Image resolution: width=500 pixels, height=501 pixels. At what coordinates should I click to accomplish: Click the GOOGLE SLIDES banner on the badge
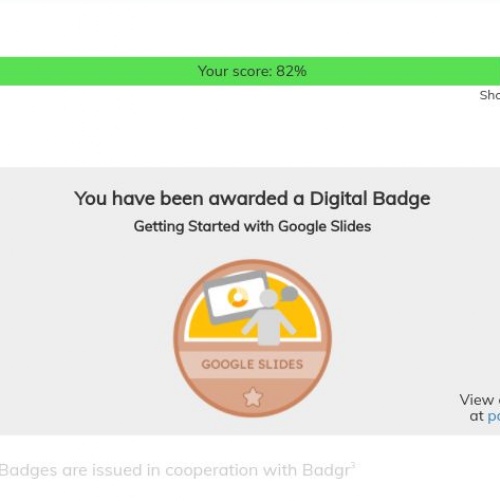click(252, 364)
